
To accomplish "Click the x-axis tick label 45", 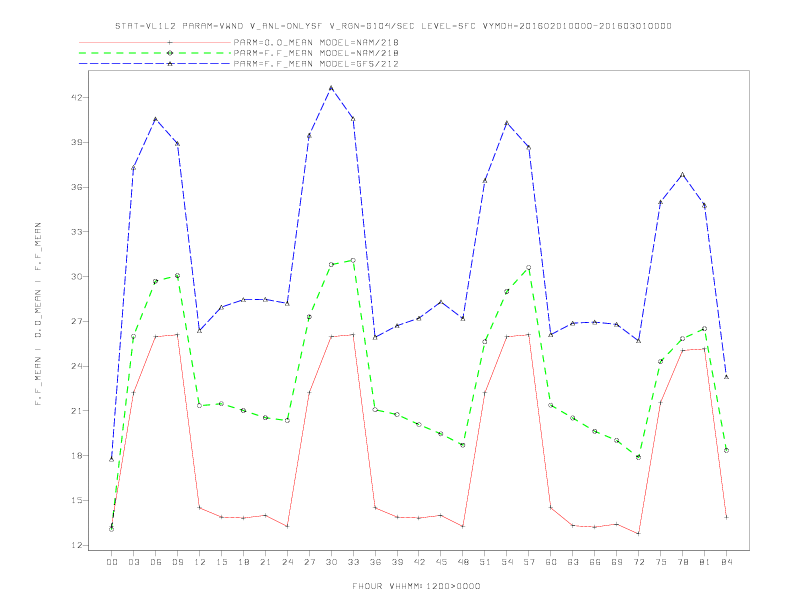I will [x=441, y=562].
